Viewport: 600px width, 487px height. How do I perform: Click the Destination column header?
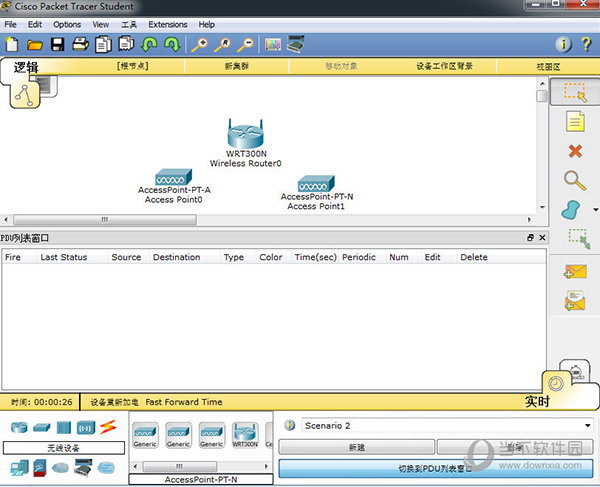176,257
